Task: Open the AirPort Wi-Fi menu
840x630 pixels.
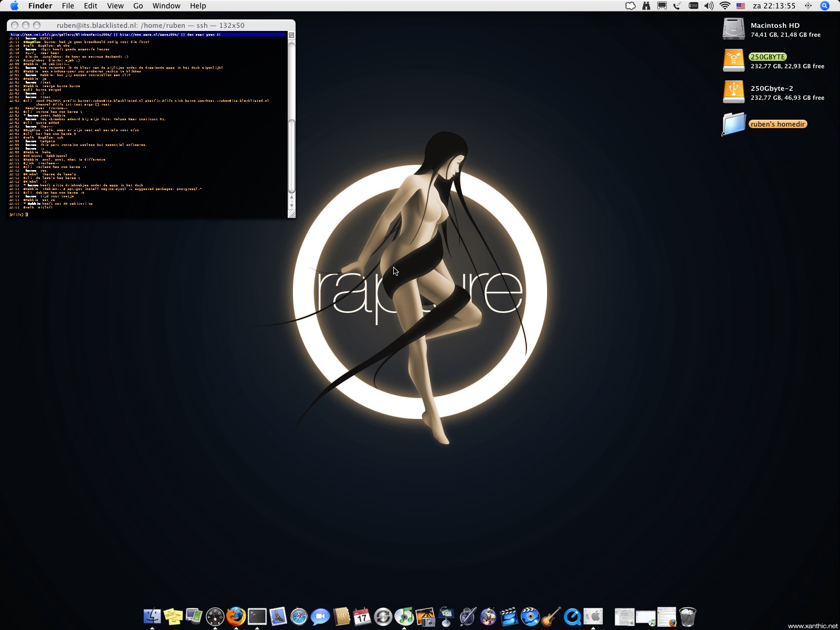Action: (725, 6)
